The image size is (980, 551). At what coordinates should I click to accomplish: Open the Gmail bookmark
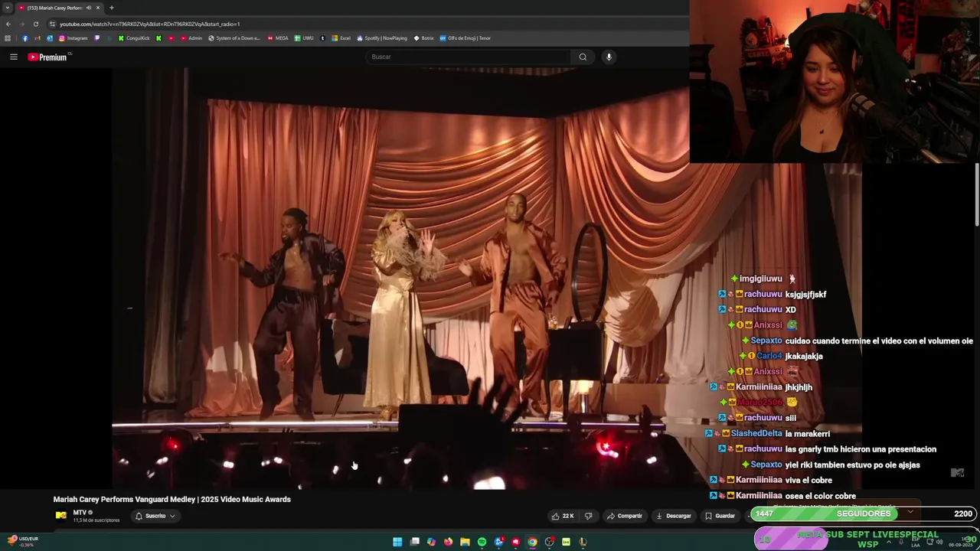click(37, 38)
